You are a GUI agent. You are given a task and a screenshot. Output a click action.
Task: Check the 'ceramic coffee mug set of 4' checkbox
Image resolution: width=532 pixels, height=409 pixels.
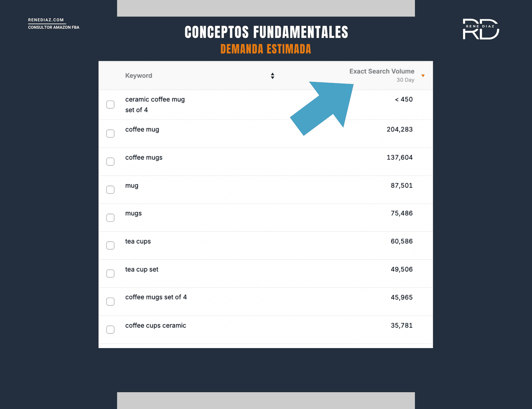(x=110, y=104)
